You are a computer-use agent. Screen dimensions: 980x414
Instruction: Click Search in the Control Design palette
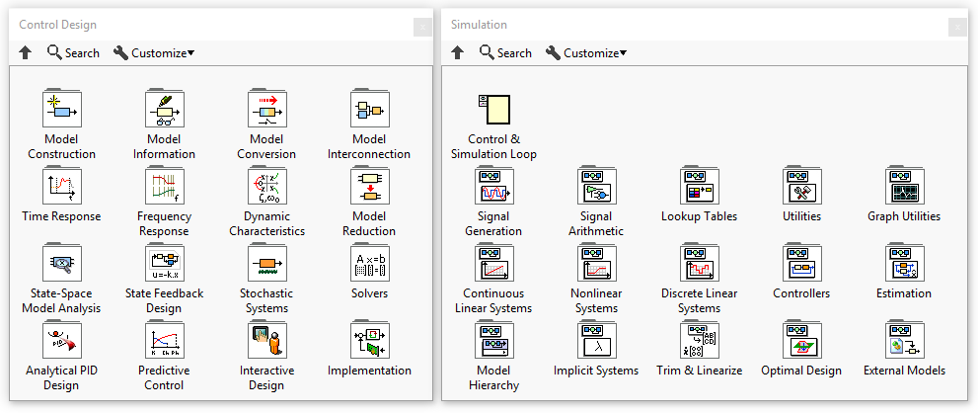[73, 53]
